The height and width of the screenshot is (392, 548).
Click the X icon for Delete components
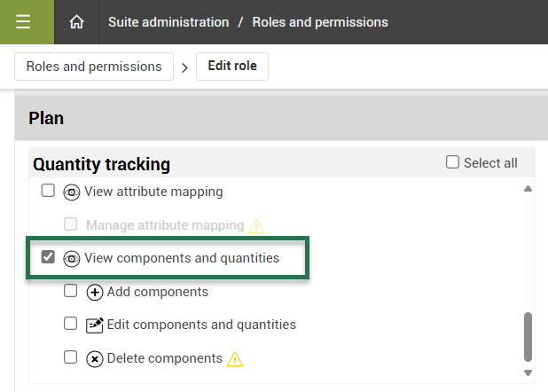[95, 358]
